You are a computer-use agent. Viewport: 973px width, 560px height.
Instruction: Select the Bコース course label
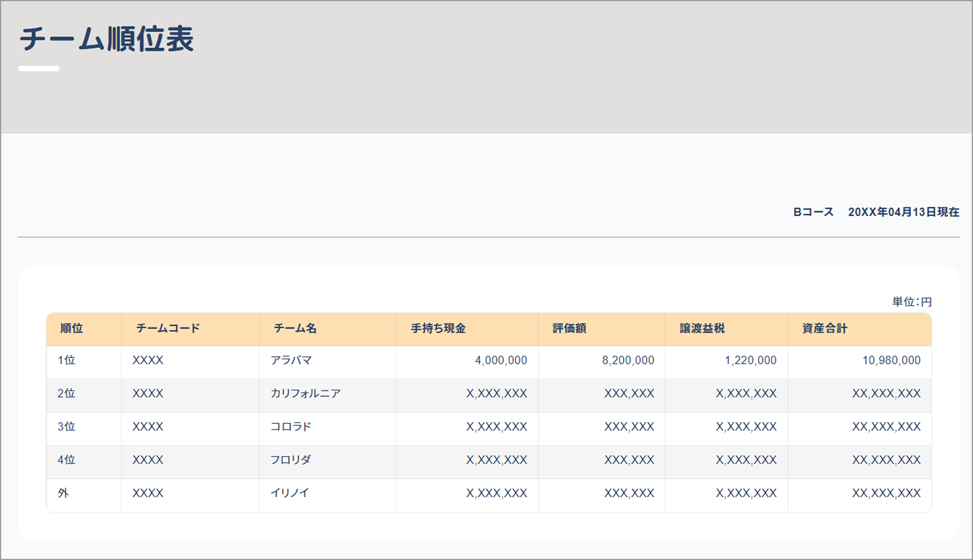813,212
